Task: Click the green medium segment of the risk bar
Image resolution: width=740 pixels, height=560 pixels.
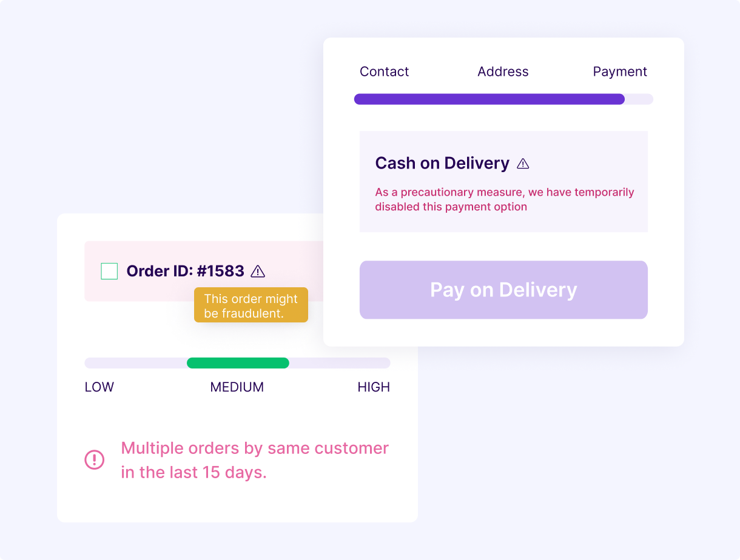Action: coord(238,363)
